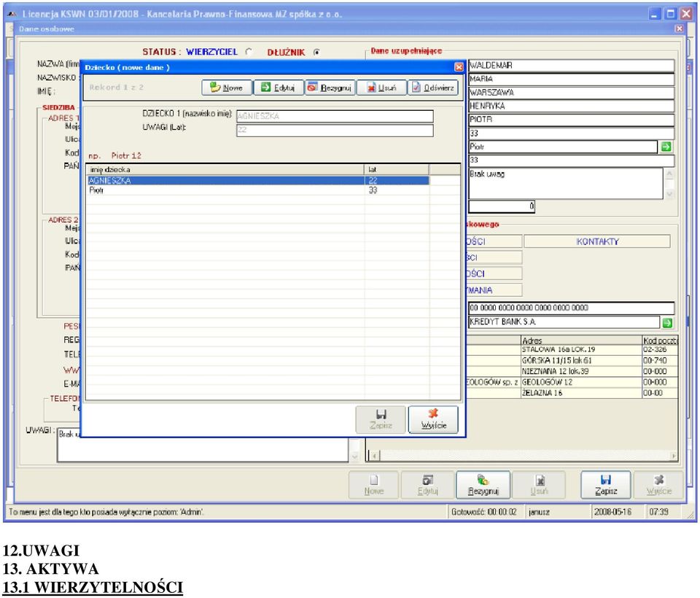
Task: Click the Adres column header in table
Action: pyautogui.click(x=581, y=341)
